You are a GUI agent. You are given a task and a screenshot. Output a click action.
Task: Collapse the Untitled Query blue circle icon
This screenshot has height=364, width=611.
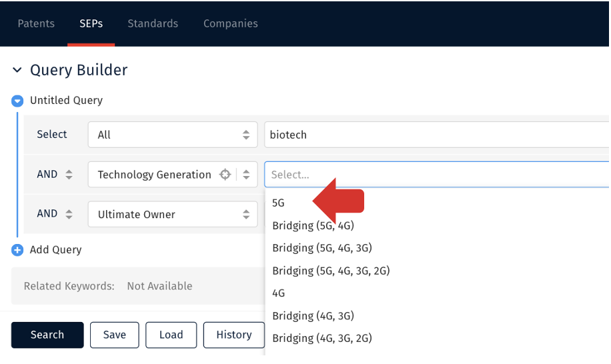[x=17, y=101]
